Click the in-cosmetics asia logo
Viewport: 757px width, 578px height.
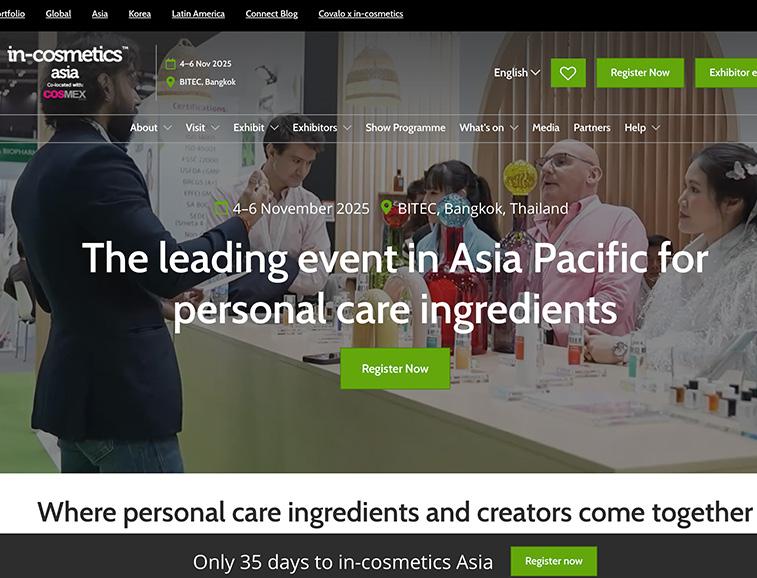pos(67,72)
